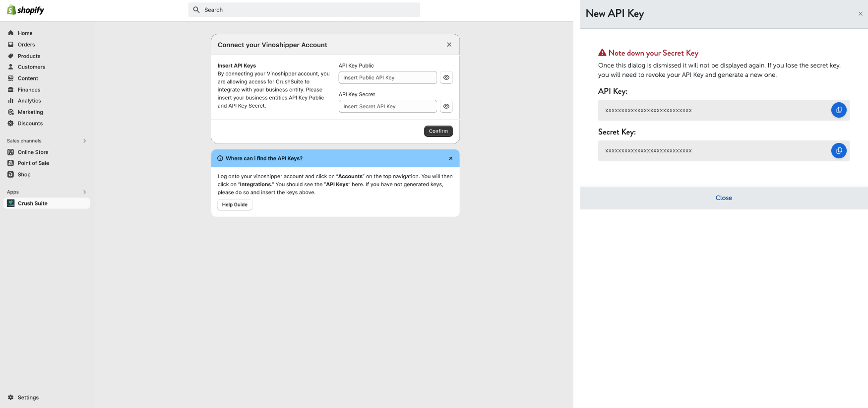
Task: Focus the Insert Secret API Key field
Action: [x=388, y=106]
